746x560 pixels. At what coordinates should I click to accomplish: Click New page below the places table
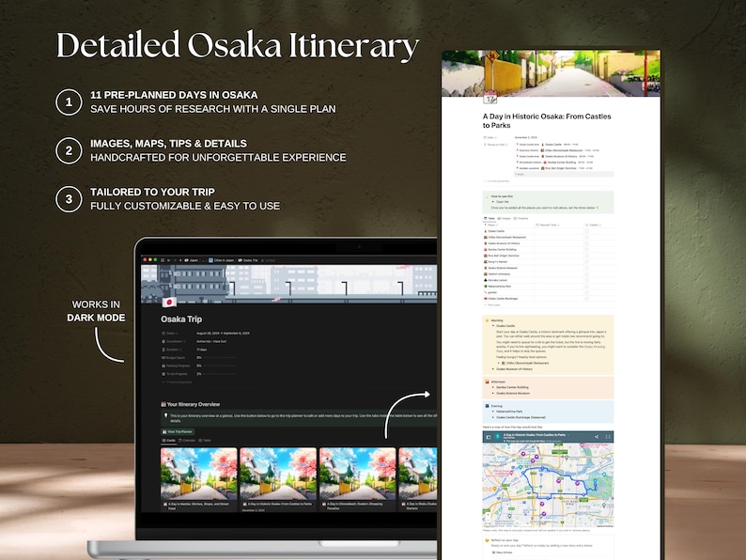coord(491,304)
